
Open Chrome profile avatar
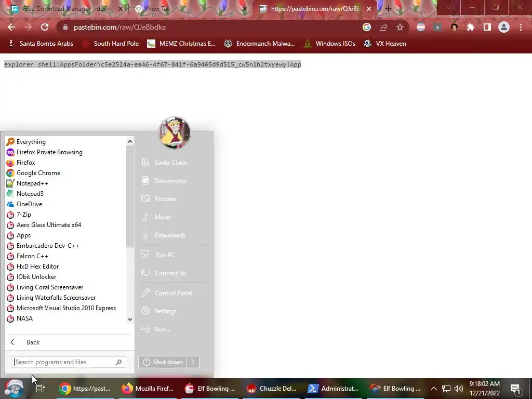pyautogui.click(x=504, y=27)
